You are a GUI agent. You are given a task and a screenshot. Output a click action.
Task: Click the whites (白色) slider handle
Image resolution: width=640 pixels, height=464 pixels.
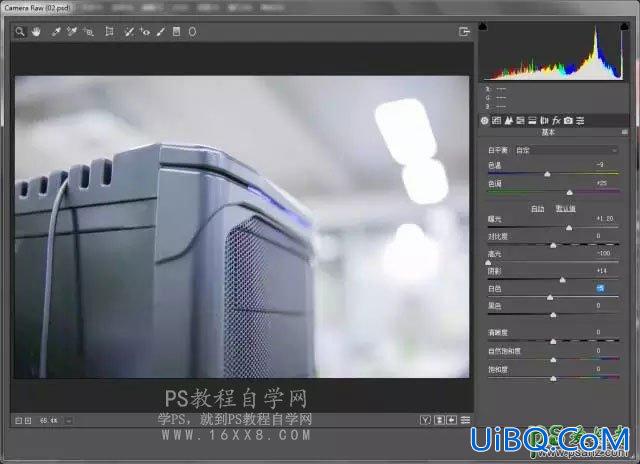[550, 297]
